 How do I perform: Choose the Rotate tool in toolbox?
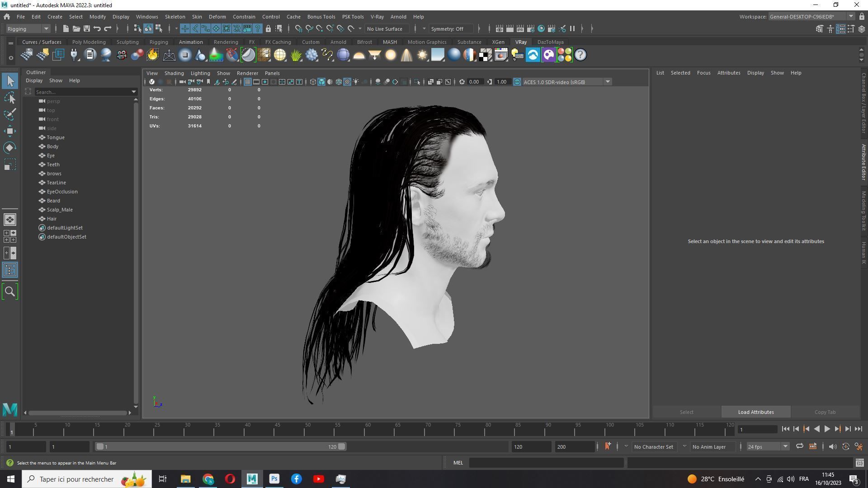coord(10,148)
